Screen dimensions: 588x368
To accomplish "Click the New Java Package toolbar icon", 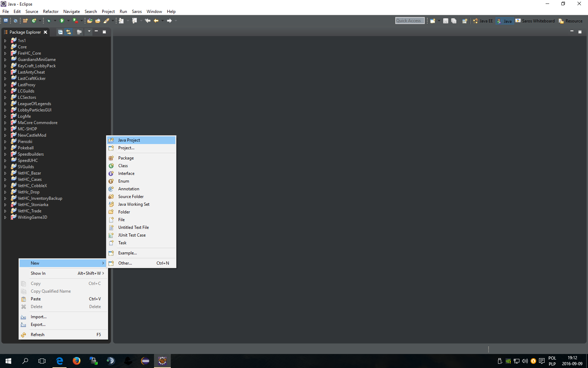I will [26, 21].
